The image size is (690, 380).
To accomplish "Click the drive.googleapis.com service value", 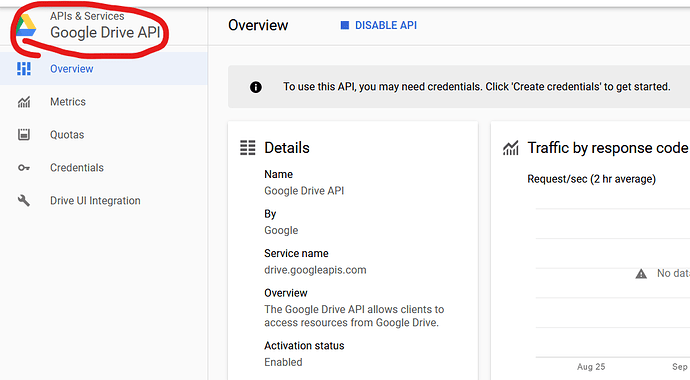I will (315, 270).
